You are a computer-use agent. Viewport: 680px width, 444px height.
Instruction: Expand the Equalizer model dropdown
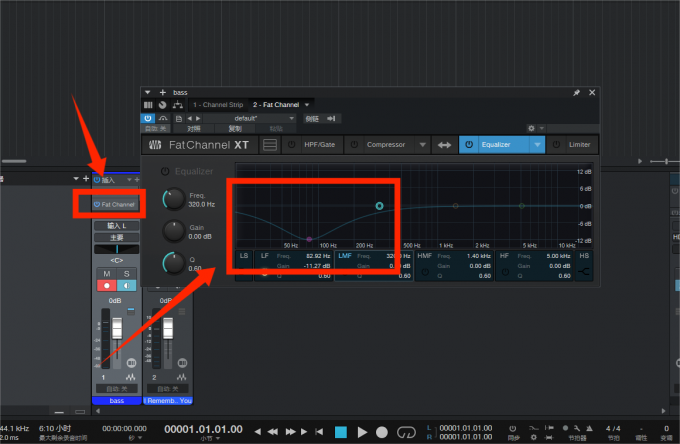pos(538,145)
